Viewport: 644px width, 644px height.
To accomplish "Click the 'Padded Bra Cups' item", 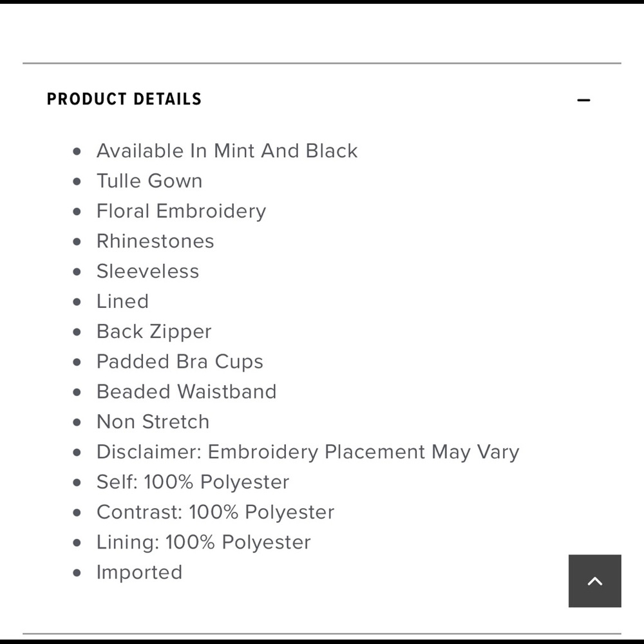I will [x=180, y=361].
